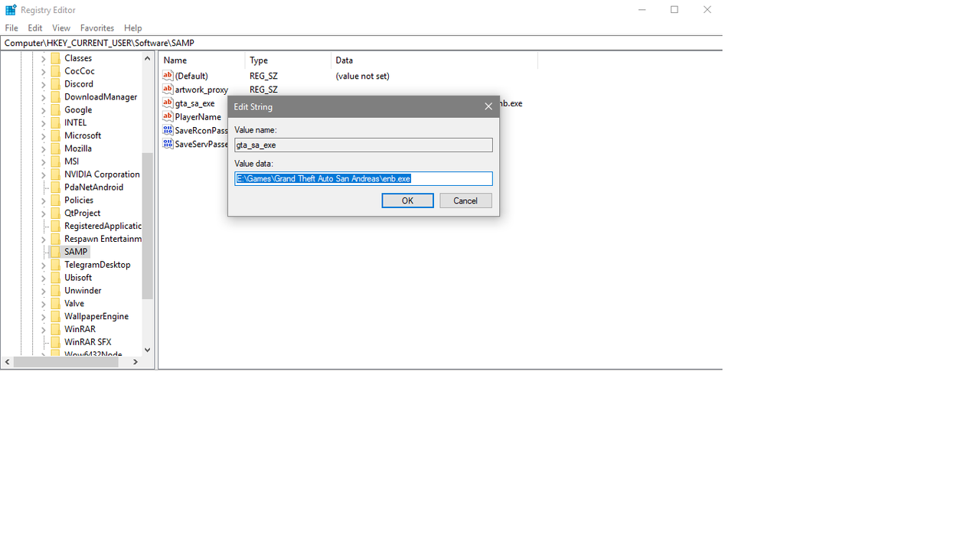The width and height of the screenshot is (980, 551).
Task: Click the Registry Editor app icon in title bar
Action: (11, 10)
